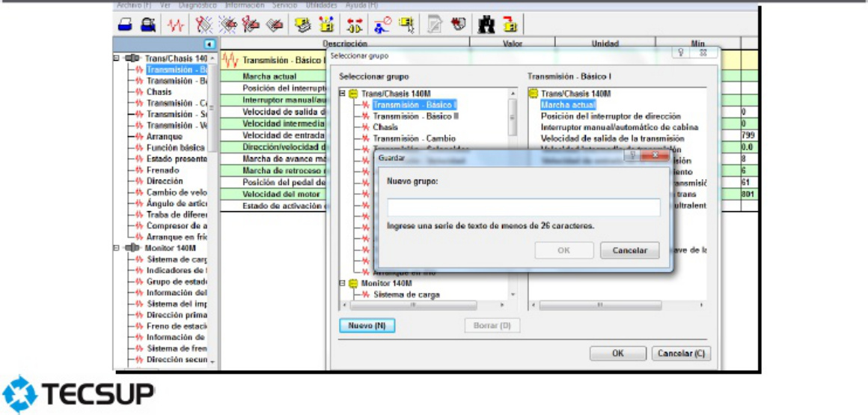Image resolution: width=868 pixels, height=415 pixels.
Task: Click horizontal scrollbar under right item list
Action: coord(617,306)
